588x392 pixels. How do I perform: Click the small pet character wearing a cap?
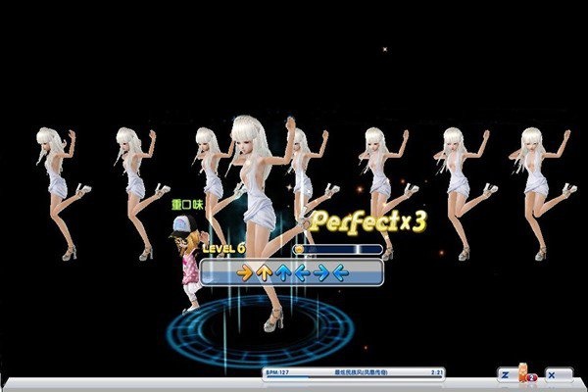pos(189,263)
